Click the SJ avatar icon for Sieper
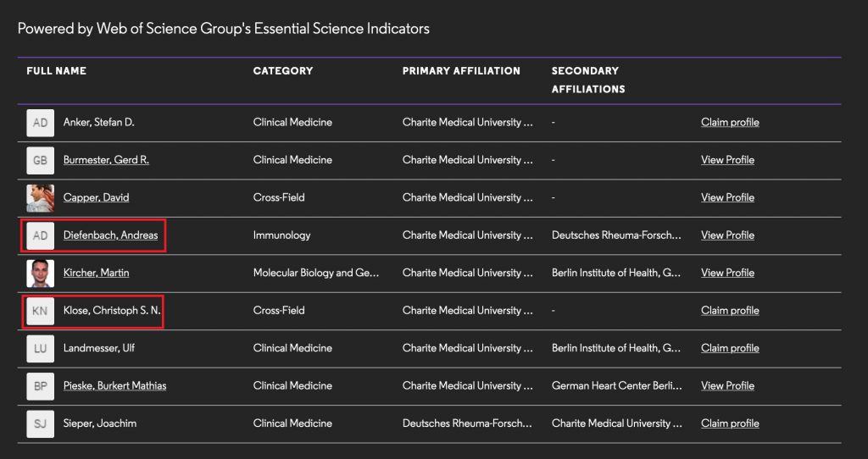Viewport: 868px width, 459px height. (x=41, y=423)
